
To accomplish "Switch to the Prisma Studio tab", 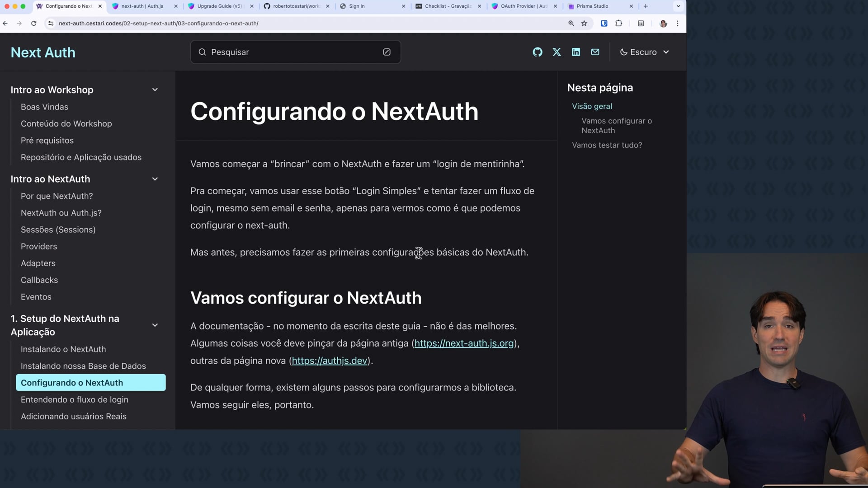I will click(592, 6).
